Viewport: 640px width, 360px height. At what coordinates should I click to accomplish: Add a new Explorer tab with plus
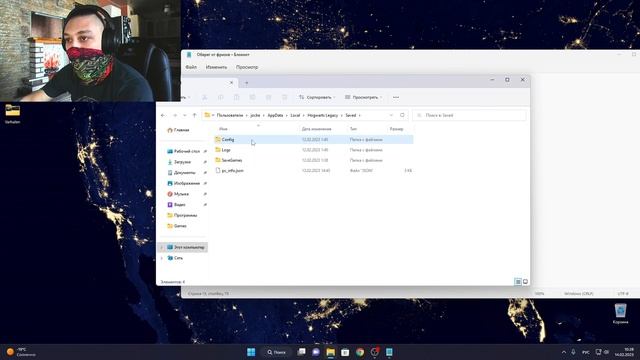click(246, 83)
